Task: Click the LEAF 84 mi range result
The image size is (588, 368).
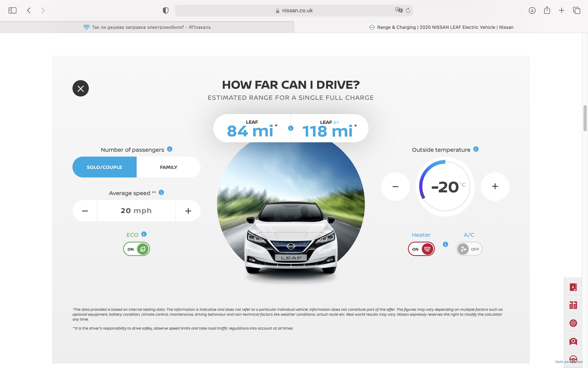Action: [252, 129]
